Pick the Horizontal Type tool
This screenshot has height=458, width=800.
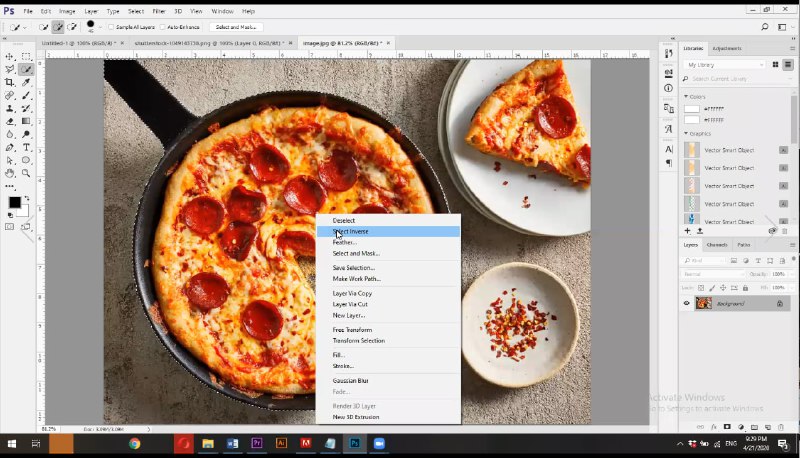tap(27, 147)
